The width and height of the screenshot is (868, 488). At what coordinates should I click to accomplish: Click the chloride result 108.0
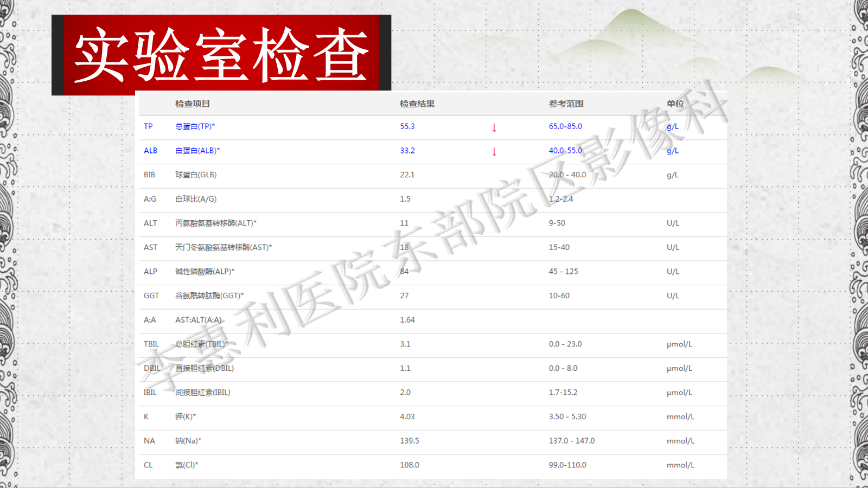[x=410, y=465]
